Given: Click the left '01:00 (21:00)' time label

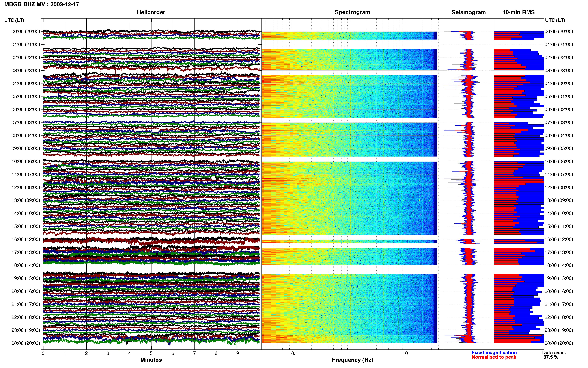Looking at the screenshot, I should [x=26, y=45].
